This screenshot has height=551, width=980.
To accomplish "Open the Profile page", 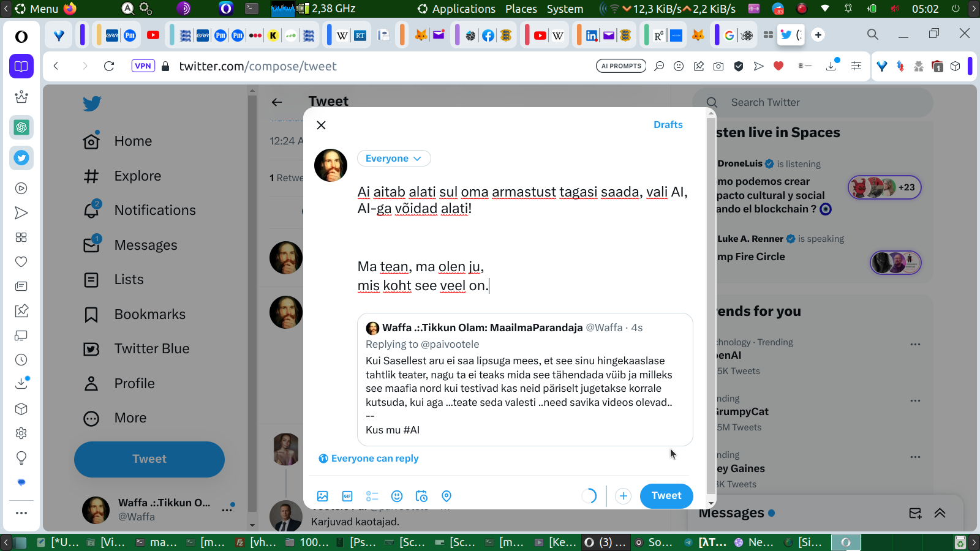I will 119,384.
